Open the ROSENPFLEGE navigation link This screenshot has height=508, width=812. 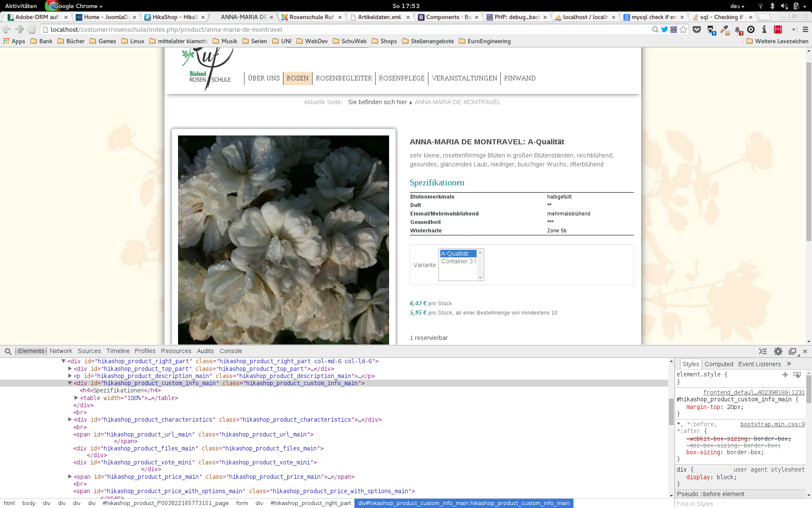pyautogui.click(x=401, y=78)
